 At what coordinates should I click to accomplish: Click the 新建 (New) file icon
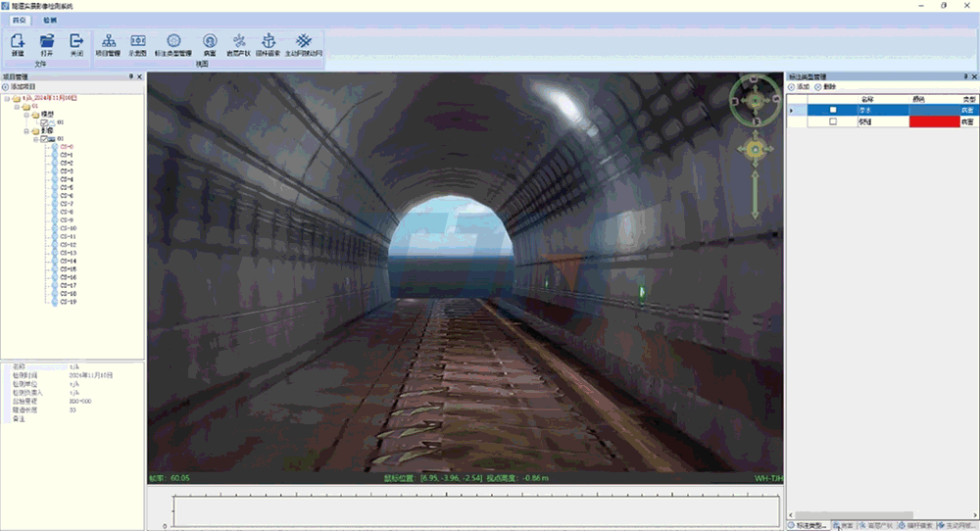(x=18, y=42)
